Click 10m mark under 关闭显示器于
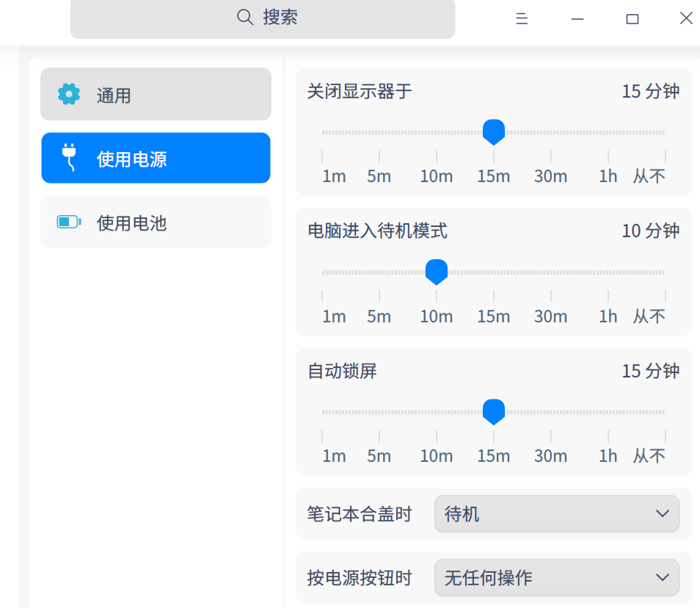Image resolution: width=700 pixels, height=608 pixels. click(436, 176)
